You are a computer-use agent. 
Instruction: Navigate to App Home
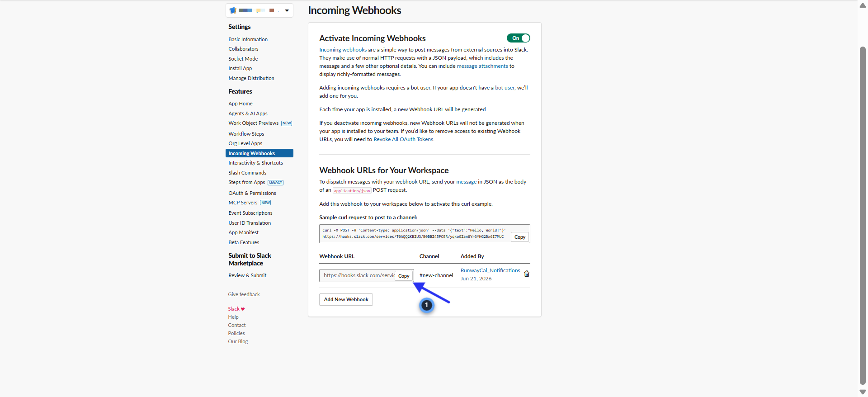point(240,104)
